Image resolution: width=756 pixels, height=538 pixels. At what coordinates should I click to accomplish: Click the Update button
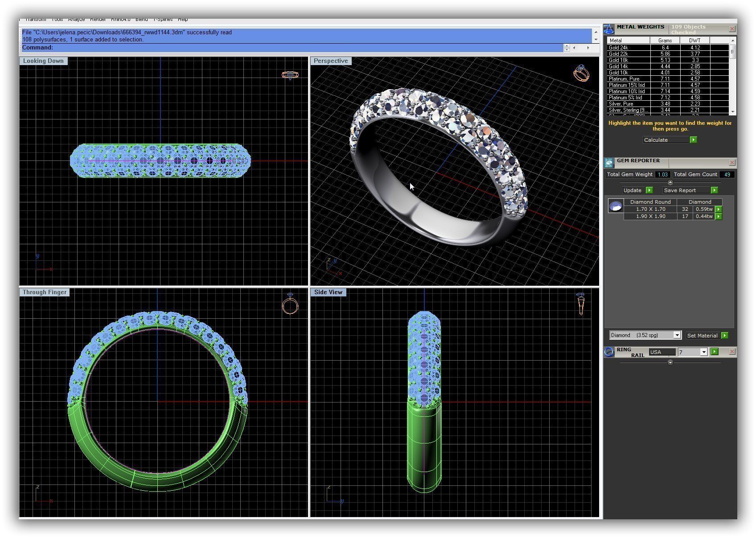click(x=634, y=190)
